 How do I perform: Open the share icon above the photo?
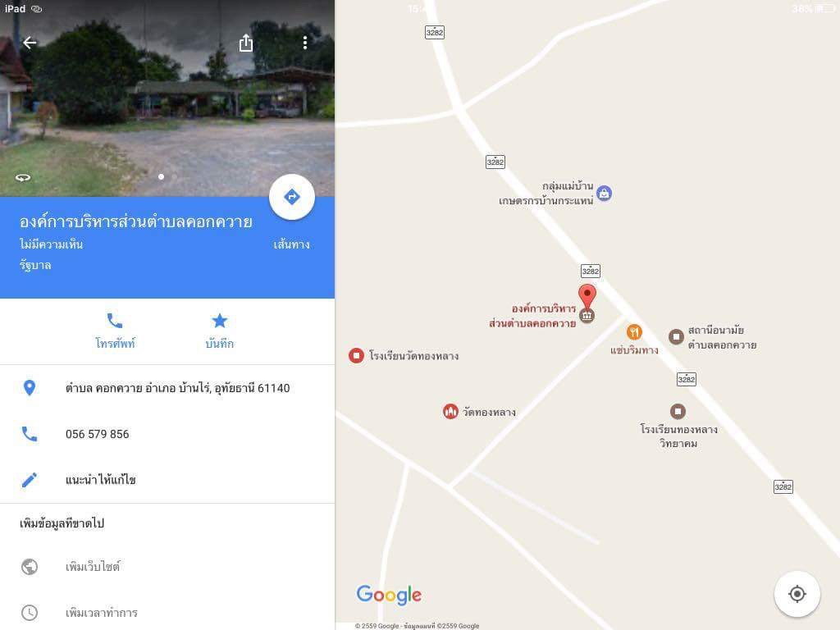[246, 43]
